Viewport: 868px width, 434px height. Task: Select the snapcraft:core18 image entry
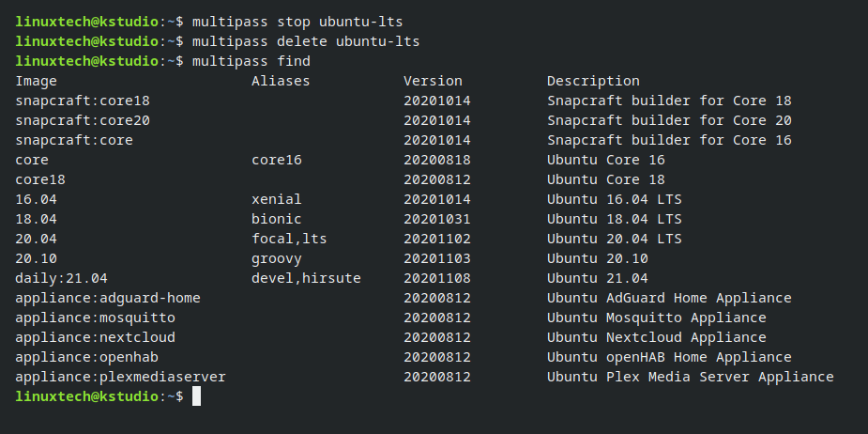(x=83, y=101)
